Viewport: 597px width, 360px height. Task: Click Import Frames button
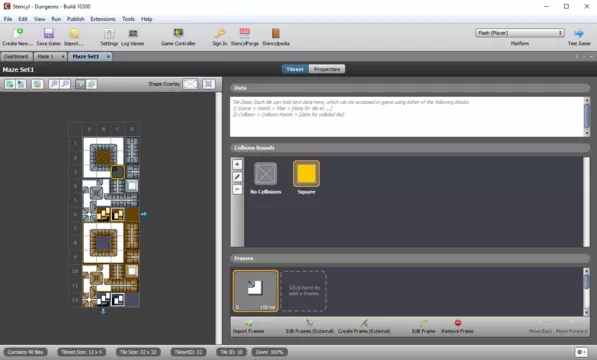point(249,327)
